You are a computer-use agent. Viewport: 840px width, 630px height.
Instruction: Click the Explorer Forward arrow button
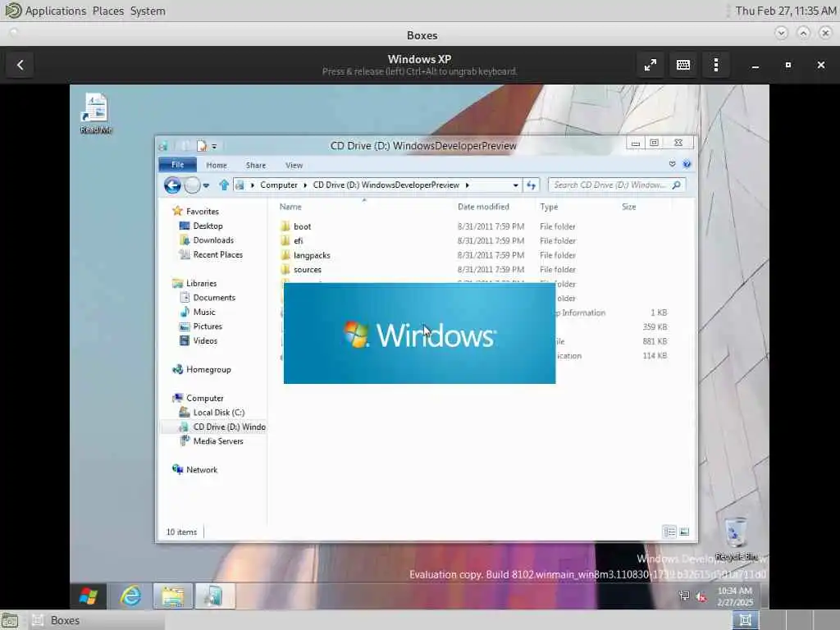[x=192, y=185]
